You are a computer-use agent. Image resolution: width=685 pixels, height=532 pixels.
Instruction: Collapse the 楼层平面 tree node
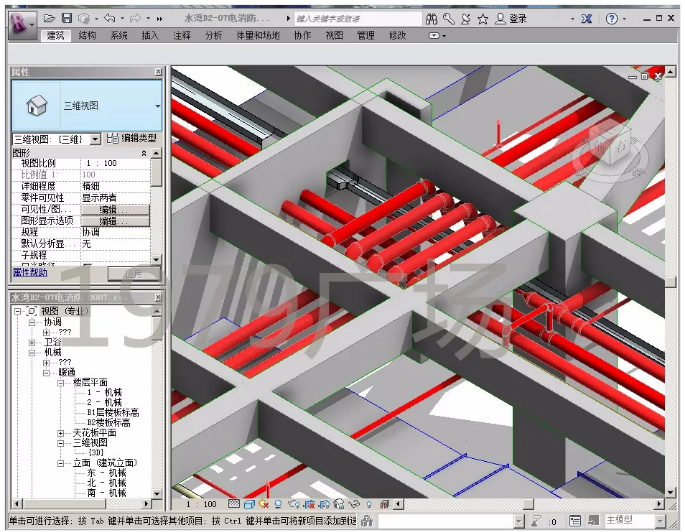coord(61,383)
